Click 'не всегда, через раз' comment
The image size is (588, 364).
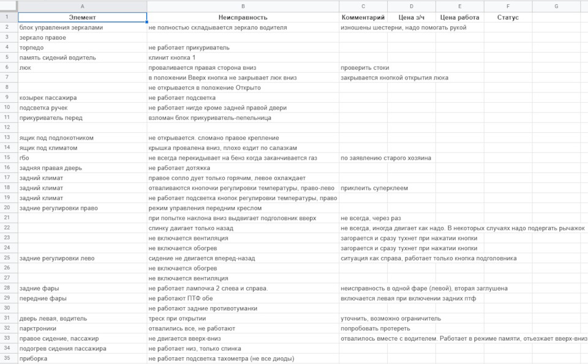[x=371, y=218]
